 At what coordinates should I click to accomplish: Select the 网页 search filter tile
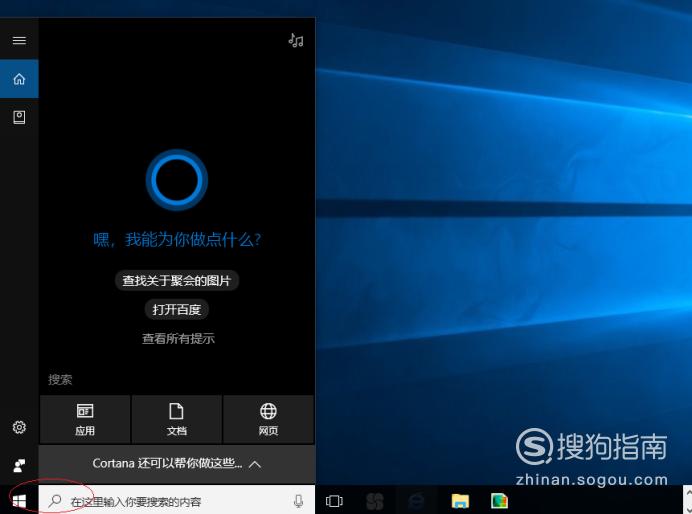click(x=268, y=419)
